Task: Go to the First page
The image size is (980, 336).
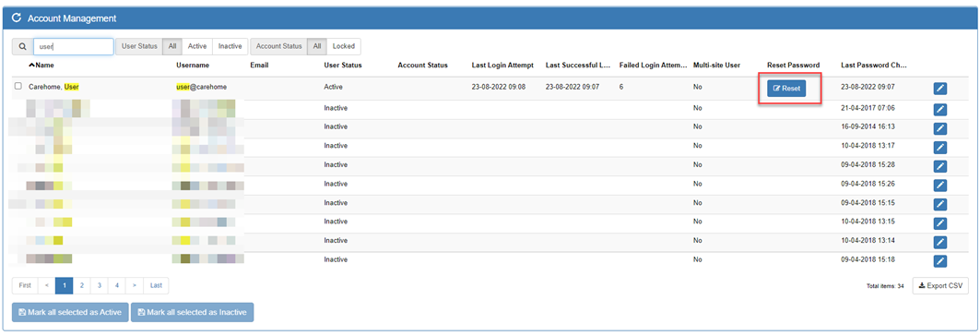Action: click(x=25, y=285)
